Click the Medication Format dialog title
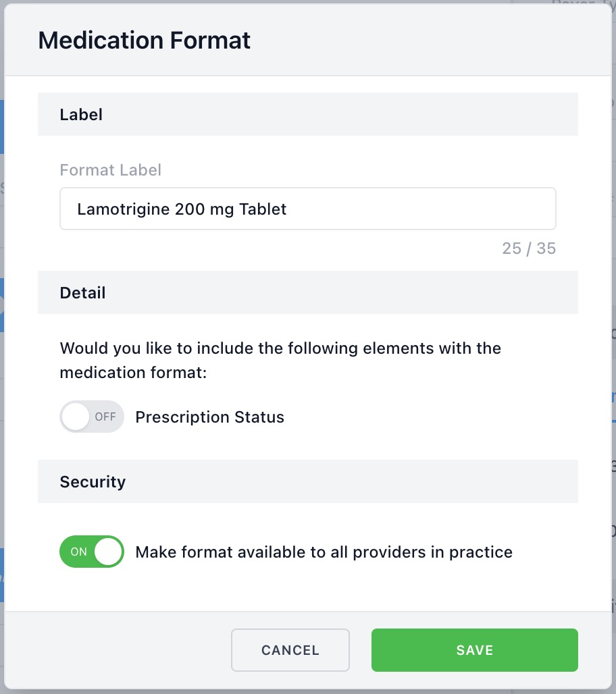The width and height of the screenshot is (616, 694). coord(144,41)
